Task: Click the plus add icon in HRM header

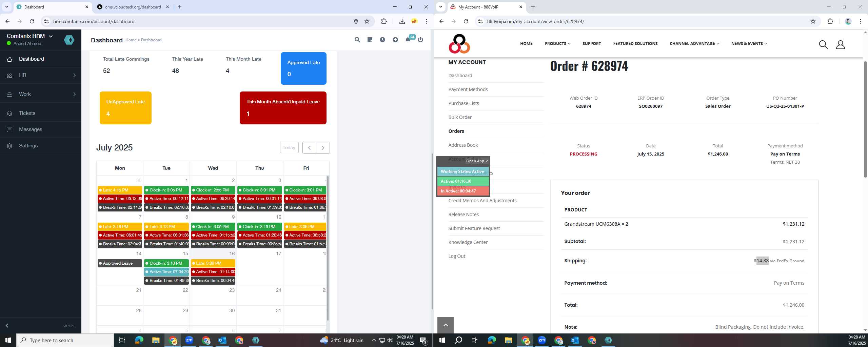Action: (x=395, y=40)
